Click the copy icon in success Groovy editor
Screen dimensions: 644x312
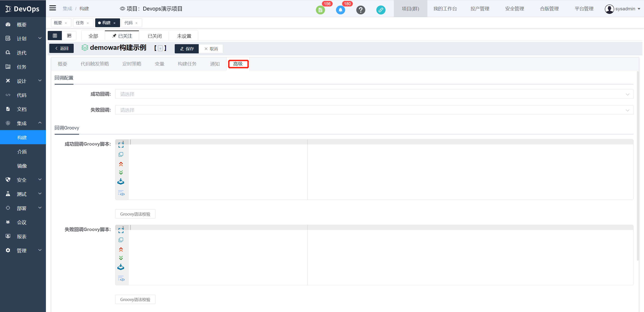(x=121, y=154)
